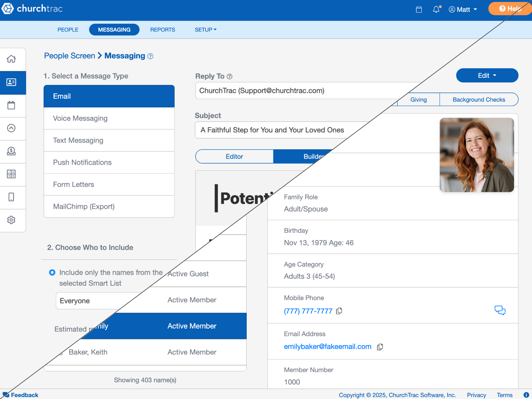Click the Home icon in sidebar
Image resolution: width=532 pixels, height=399 pixels.
(11, 59)
